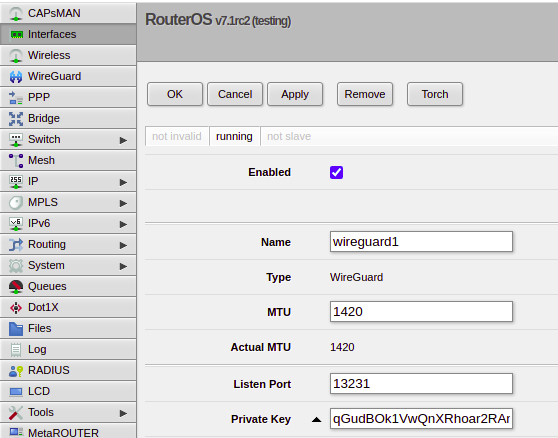Click the MetaROUTER icon
This screenshot has width=558, height=438.
click(16, 432)
